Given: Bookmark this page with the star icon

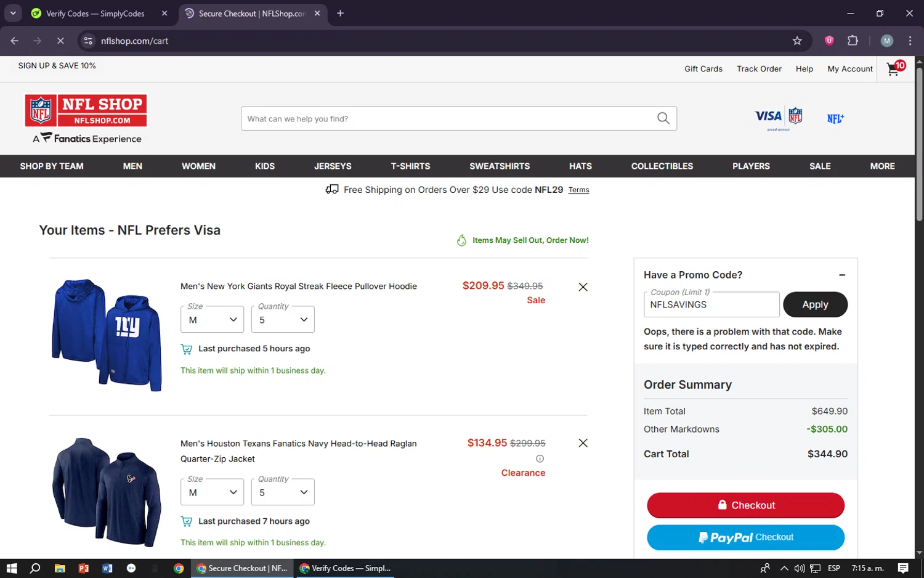Looking at the screenshot, I should (x=797, y=41).
